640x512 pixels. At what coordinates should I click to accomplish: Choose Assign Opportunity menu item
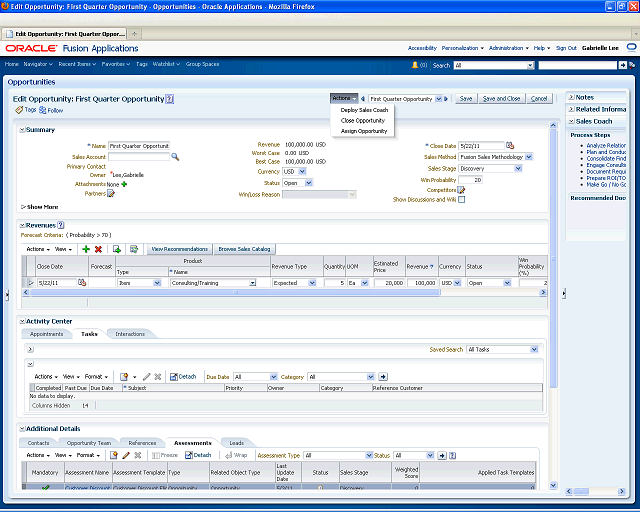(364, 131)
